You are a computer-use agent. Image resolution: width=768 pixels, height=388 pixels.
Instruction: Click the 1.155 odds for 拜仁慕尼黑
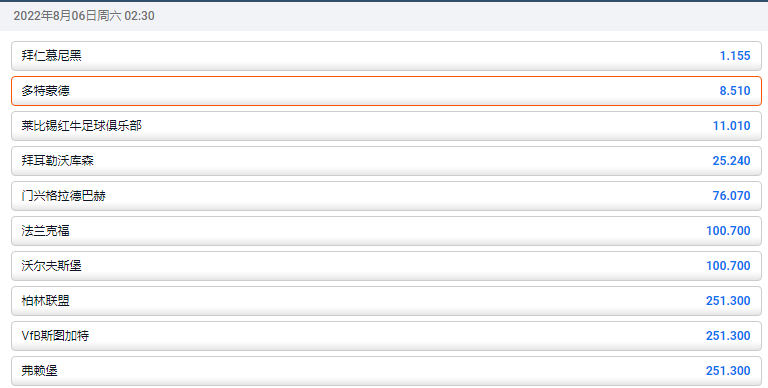(x=735, y=56)
